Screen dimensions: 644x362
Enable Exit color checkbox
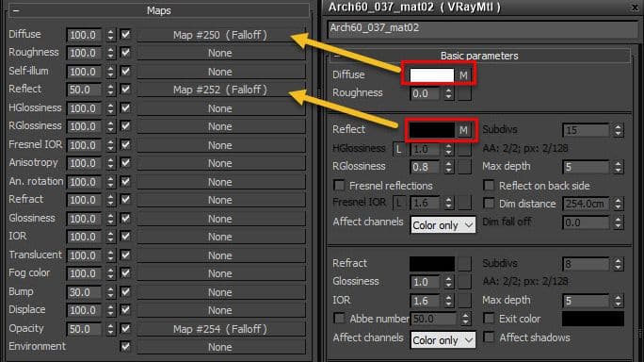(489, 319)
